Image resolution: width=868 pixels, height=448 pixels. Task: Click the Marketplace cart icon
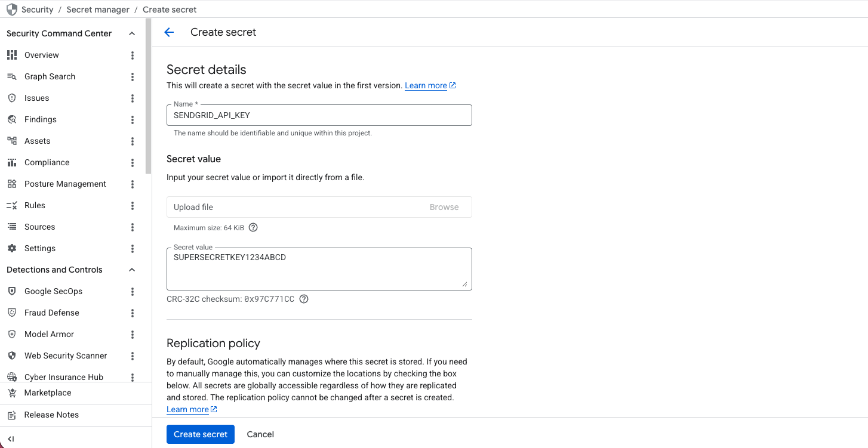tap(12, 393)
